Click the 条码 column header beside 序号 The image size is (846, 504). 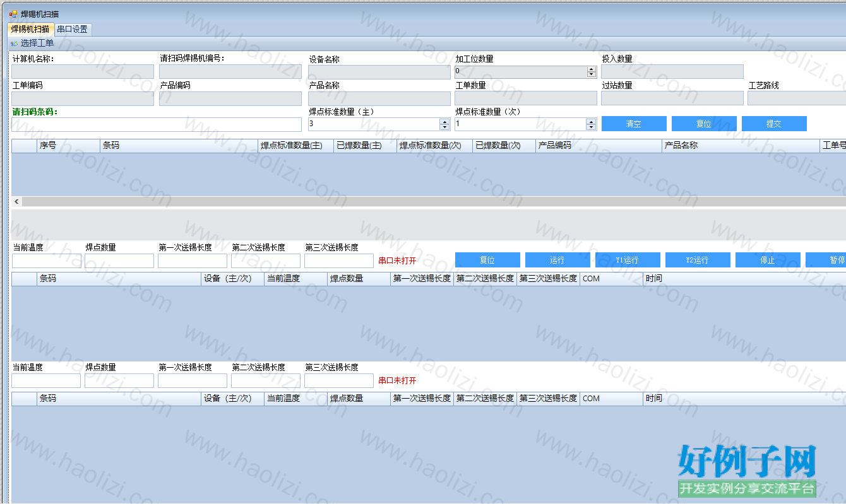(179, 146)
